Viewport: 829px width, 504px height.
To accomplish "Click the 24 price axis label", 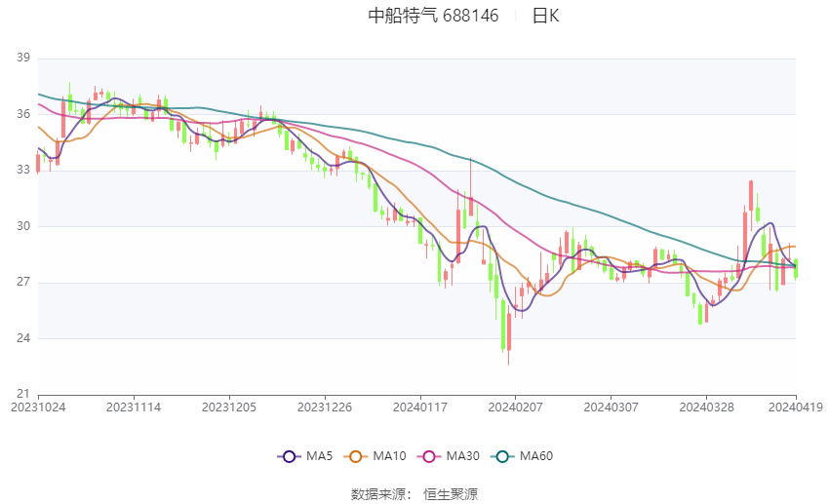I will tap(23, 338).
